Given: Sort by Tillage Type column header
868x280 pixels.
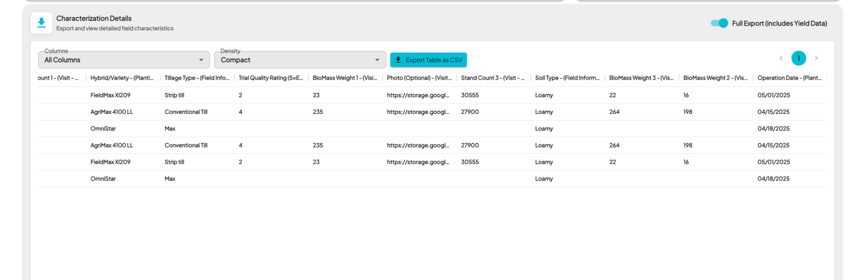Looking at the screenshot, I should [196, 78].
